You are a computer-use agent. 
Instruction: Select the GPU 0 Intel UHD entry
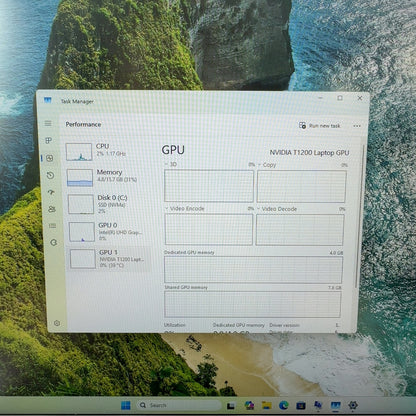point(109,231)
